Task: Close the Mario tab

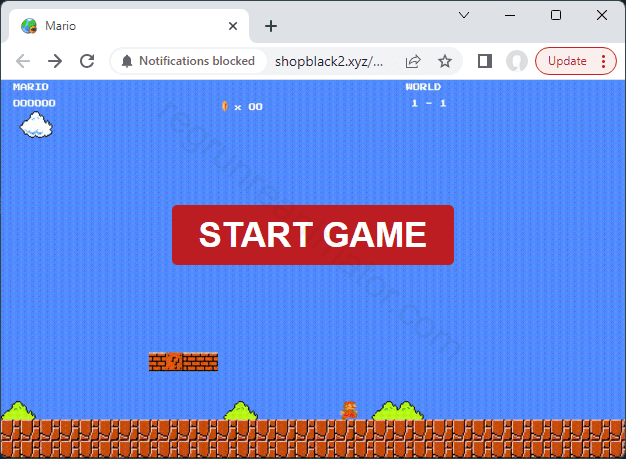Action: [x=234, y=26]
